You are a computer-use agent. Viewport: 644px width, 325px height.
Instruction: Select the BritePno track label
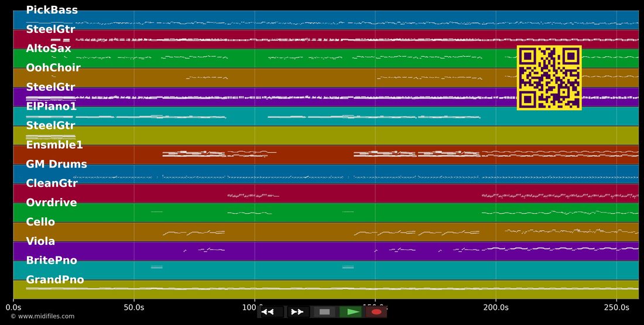coord(52,261)
